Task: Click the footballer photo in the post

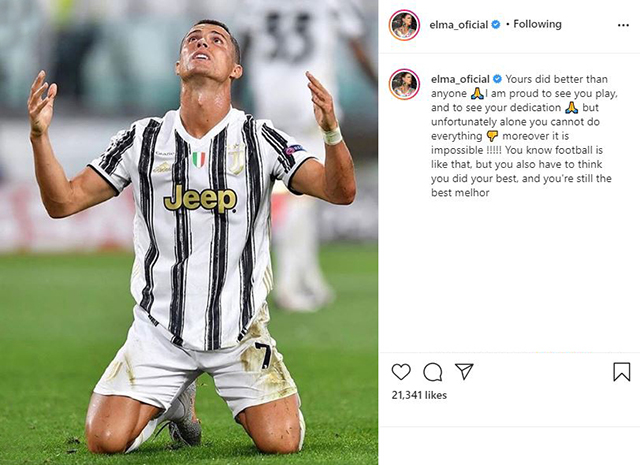Action: pos(189,232)
